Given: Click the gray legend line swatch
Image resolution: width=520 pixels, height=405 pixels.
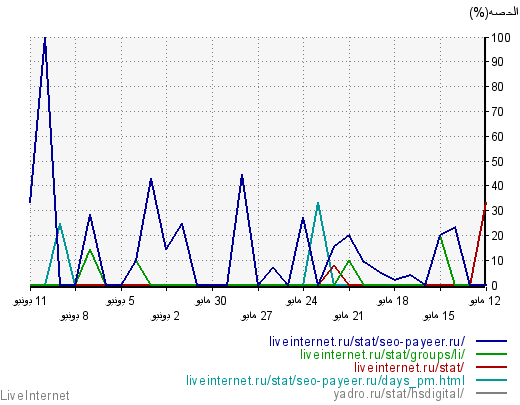Looking at the screenshot, I should click(x=491, y=393).
